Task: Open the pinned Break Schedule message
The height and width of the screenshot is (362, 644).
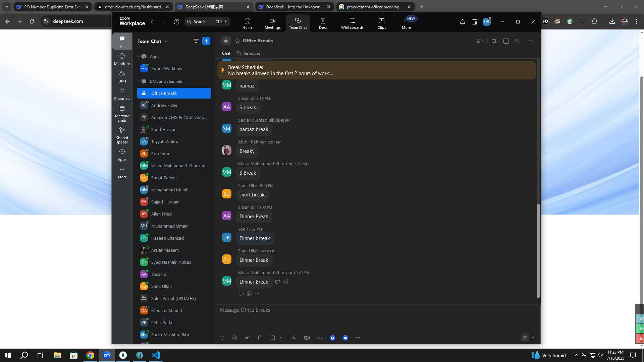Action: [377, 70]
